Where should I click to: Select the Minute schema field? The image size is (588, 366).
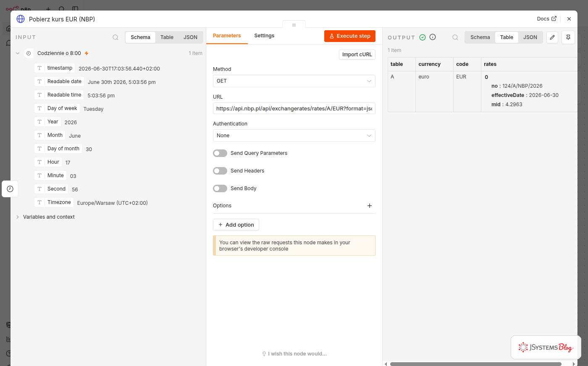(x=50, y=175)
